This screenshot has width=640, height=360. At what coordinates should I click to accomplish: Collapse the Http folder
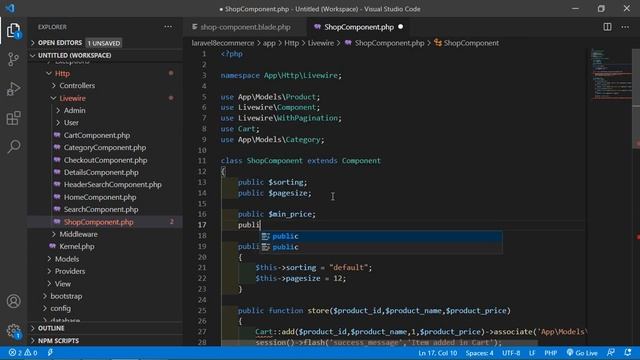(x=62, y=73)
